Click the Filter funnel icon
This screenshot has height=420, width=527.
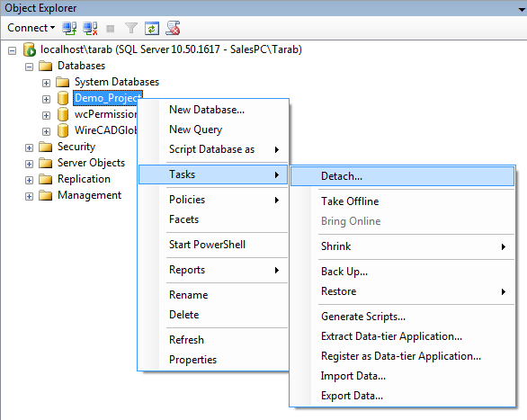pyautogui.click(x=131, y=28)
